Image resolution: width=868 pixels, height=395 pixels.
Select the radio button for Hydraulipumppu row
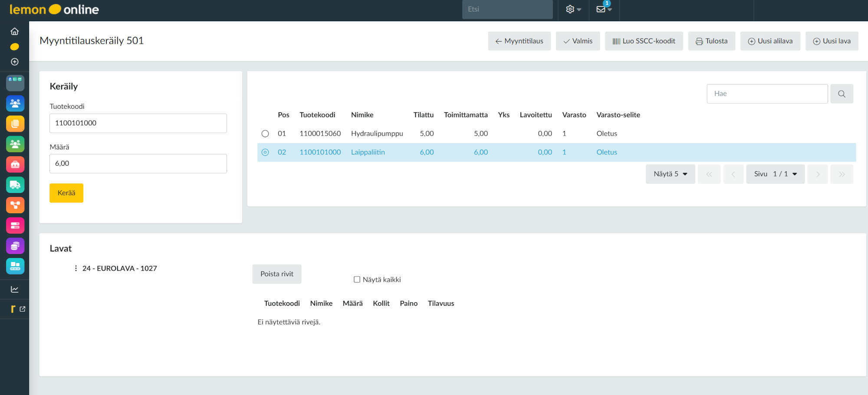(x=265, y=134)
